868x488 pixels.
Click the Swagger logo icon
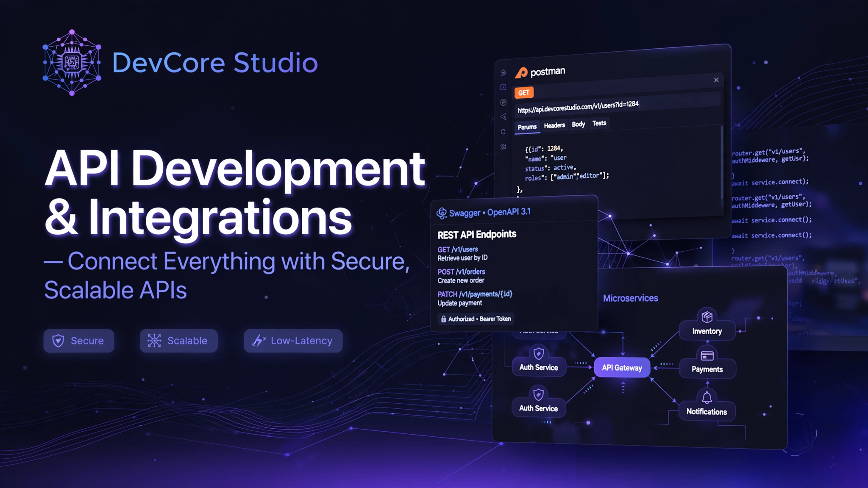442,213
